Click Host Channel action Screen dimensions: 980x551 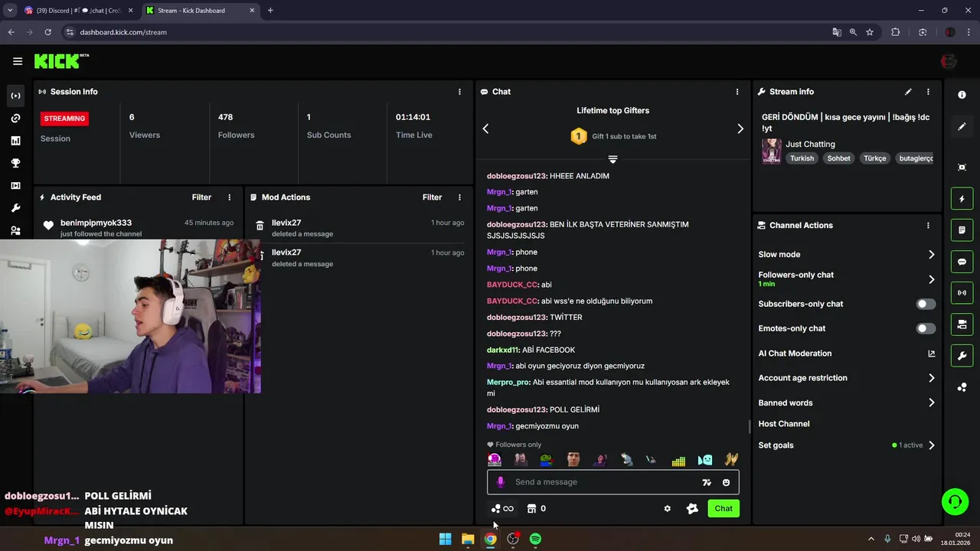784,424
